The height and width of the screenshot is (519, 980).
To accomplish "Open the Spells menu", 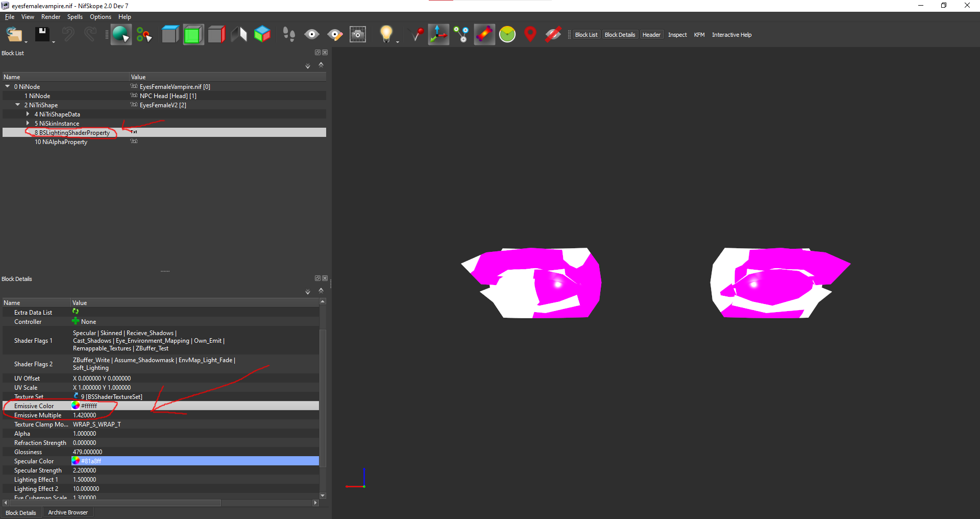I will 75,17.
